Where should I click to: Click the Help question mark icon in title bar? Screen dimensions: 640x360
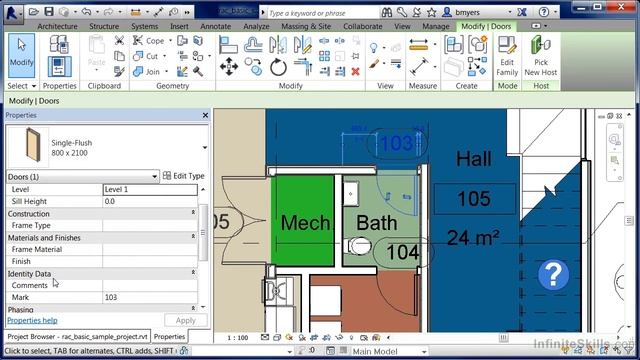(x=544, y=12)
